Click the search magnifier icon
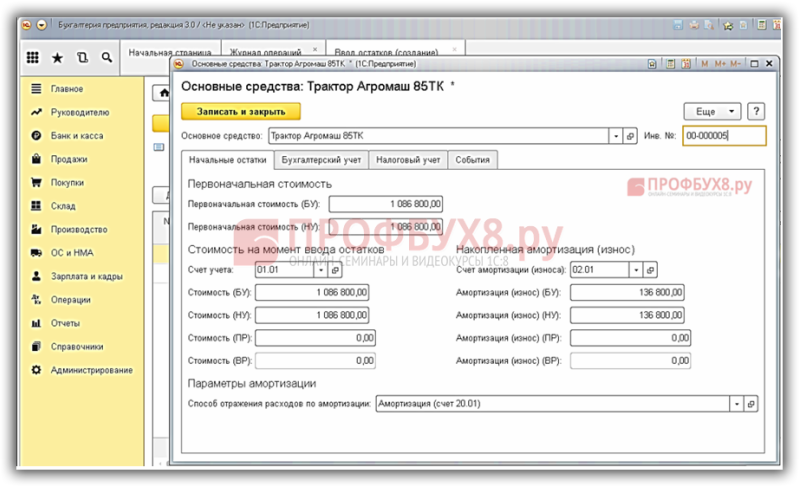This screenshot has height=487, width=800. [x=107, y=58]
